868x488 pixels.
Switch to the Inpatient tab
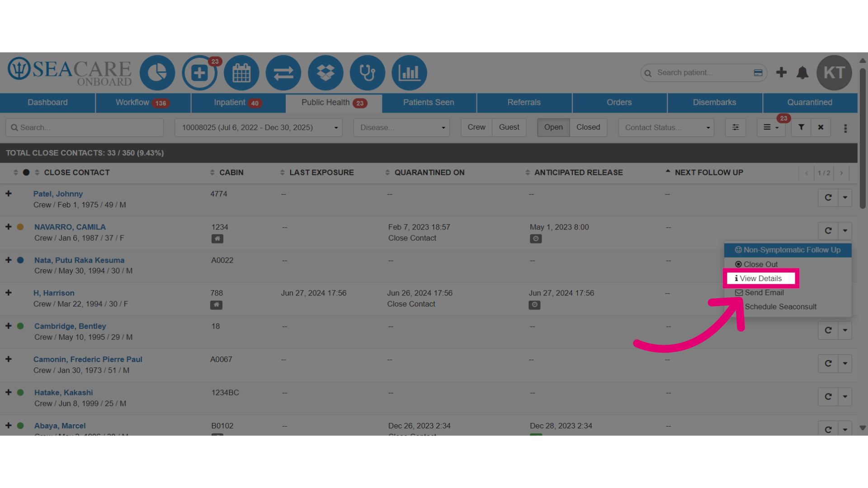(x=238, y=103)
